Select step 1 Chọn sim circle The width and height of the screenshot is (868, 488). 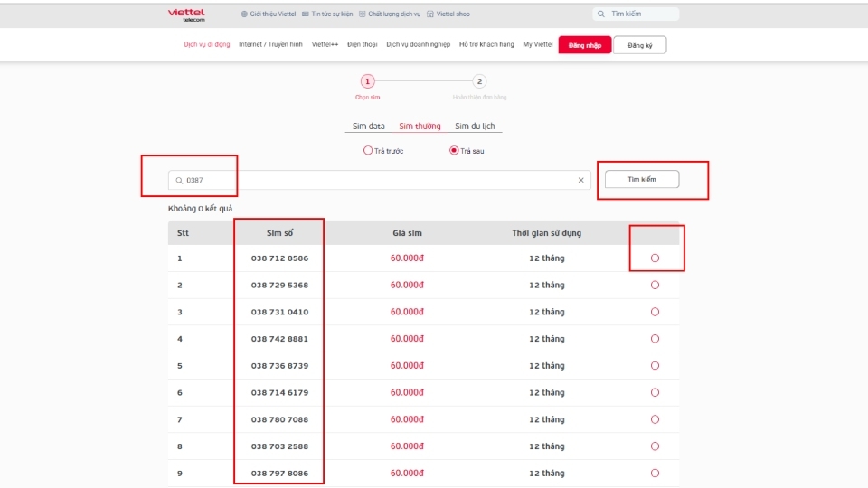coord(368,81)
